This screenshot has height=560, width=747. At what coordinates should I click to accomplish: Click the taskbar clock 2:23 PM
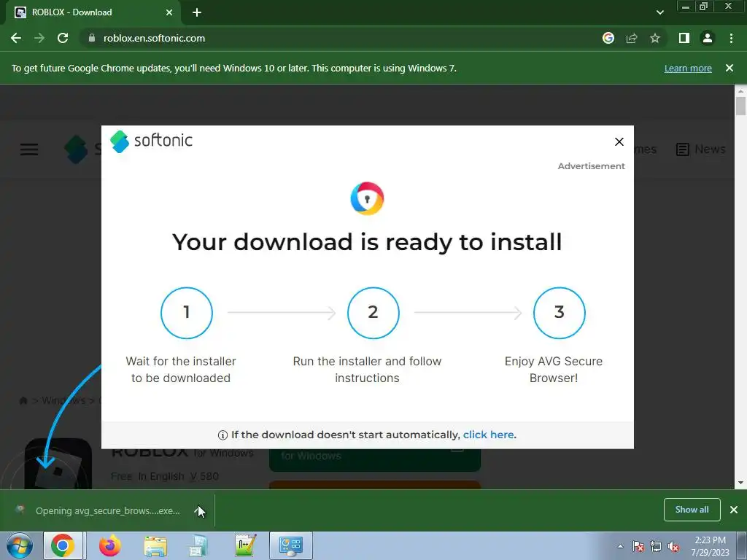point(711,546)
